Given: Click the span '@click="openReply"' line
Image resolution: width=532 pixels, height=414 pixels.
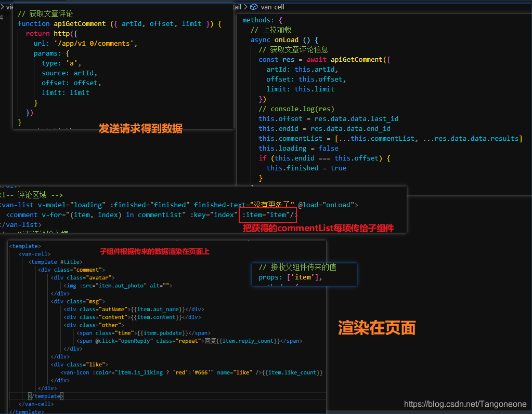Looking at the screenshot, I should tap(189, 341).
